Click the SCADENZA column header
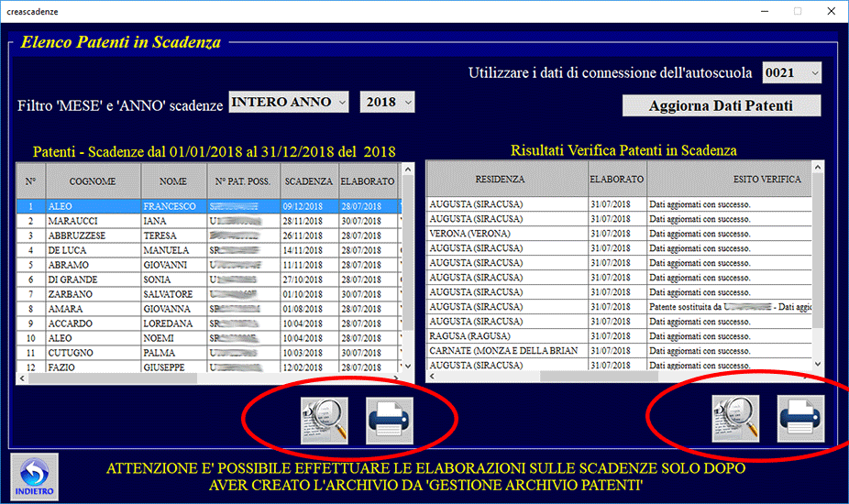Image resolution: width=849 pixels, height=504 pixels. click(x=309, y=181)
